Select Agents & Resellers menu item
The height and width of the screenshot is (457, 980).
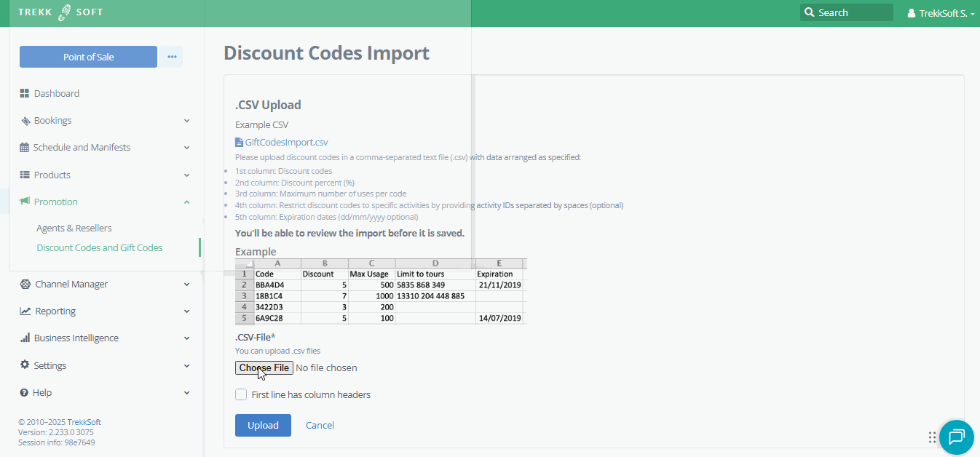(74, 228)
